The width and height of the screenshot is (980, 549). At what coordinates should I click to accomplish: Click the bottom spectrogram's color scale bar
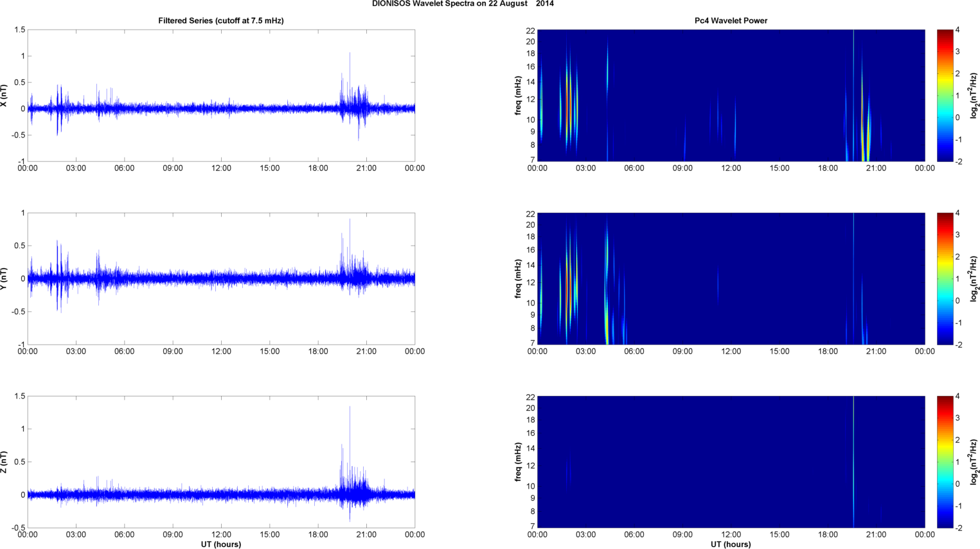pos(945,462)
